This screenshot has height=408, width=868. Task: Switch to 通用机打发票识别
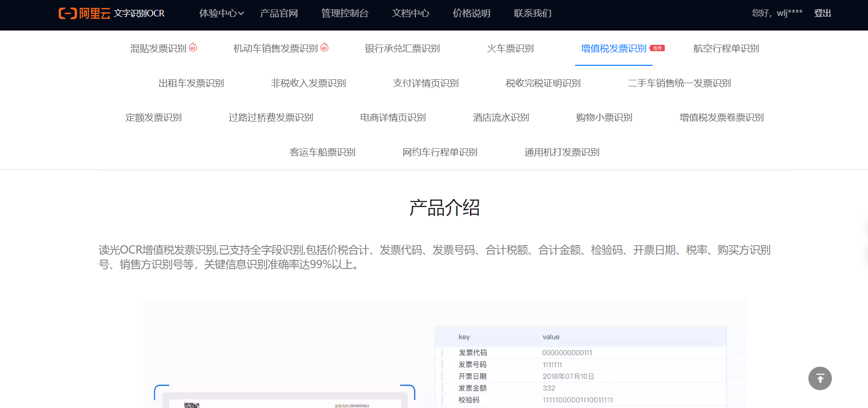pos(562,152)
